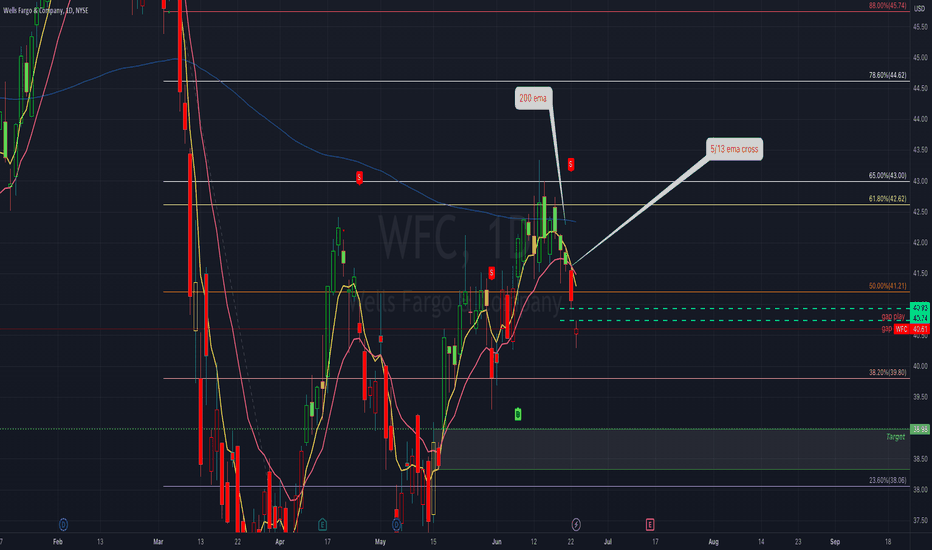
Task: Click the green 38.98 target price tag
Action: point(920,429)
